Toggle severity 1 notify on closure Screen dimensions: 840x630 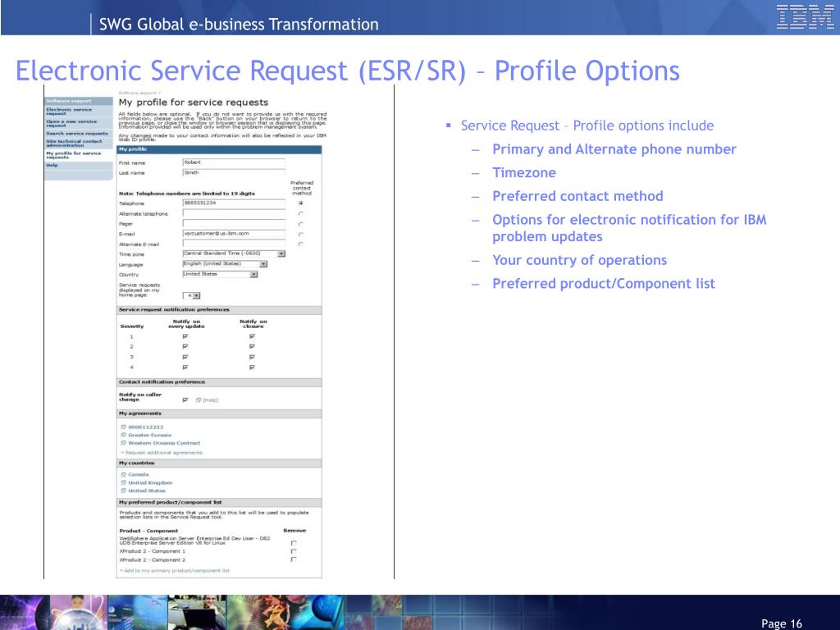pos(252,336)
